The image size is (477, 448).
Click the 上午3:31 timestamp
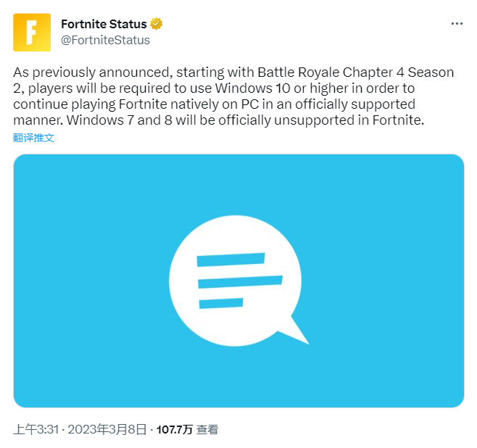tap(35, 430)
